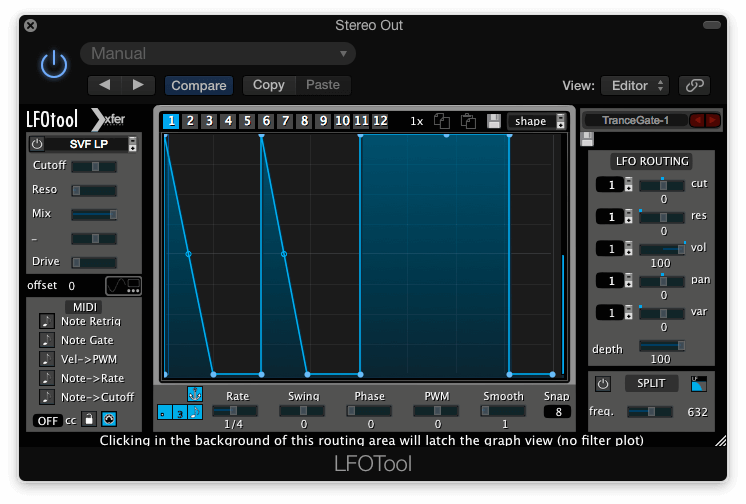The image size is (746, 504).
Task: Open the res routing graph number selector
Action: (614, 217)
